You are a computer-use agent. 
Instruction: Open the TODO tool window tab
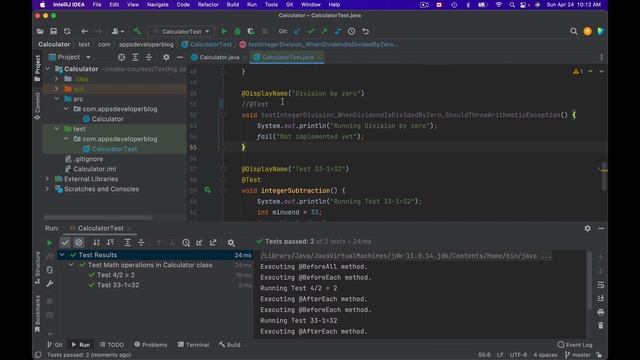coord(111,345)
